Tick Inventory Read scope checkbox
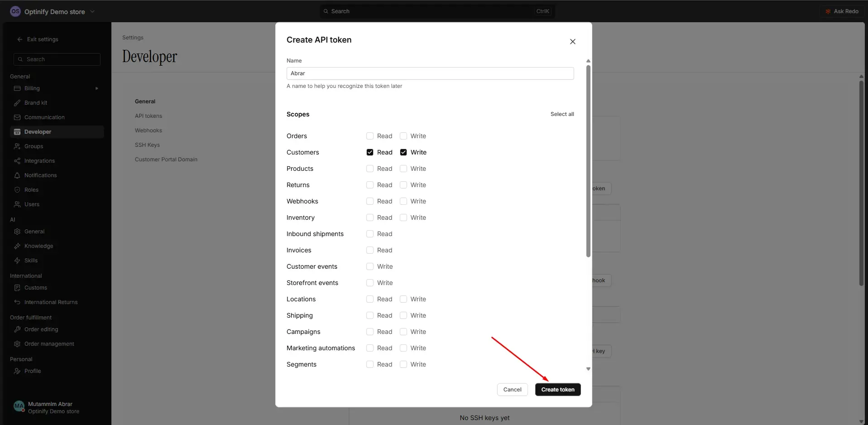Screen dimensions: 868x425 370,217
